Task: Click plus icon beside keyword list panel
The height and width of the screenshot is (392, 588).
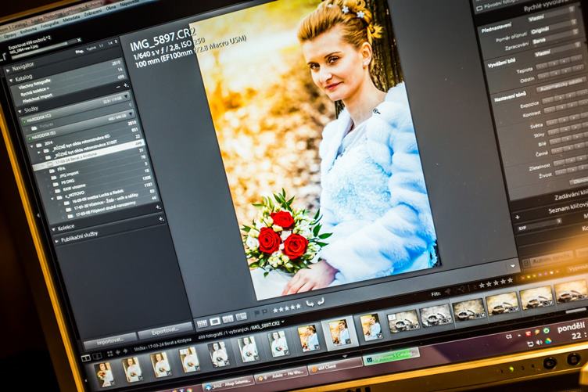Action: (517, 218)
